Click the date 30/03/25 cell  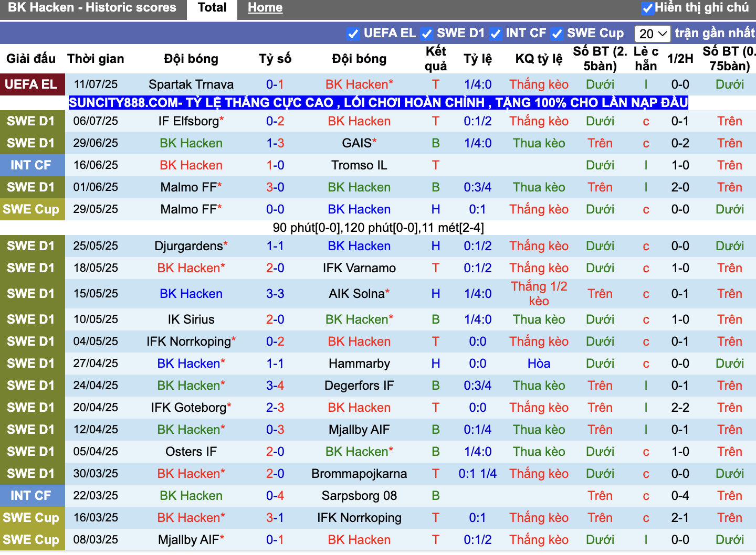tap(96, 474)
